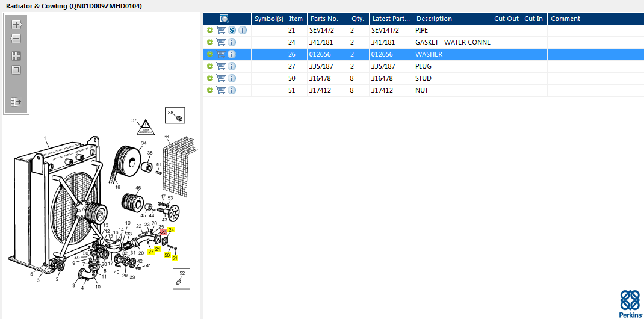Viewport: 644px width, 319px height.
Task: Click boxed part 52 in the diagram
Action: click(x=182, y=279)
